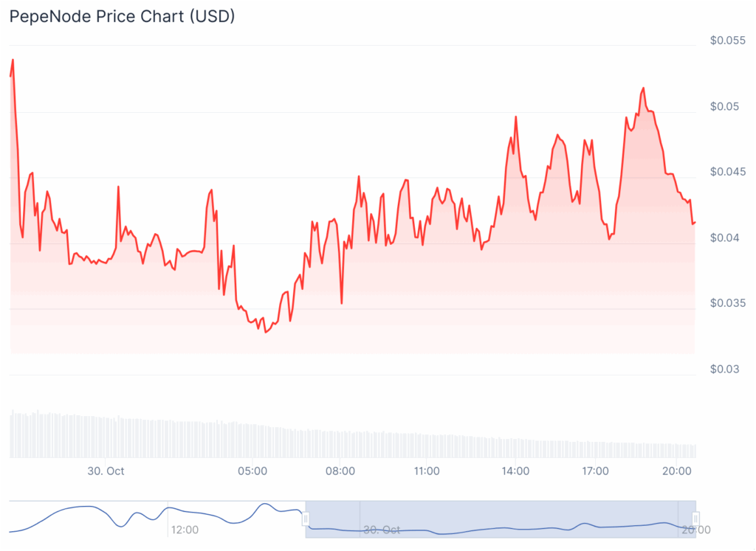Select the $0.05 price axis label
756x551 pixels.
click(725, 106)
